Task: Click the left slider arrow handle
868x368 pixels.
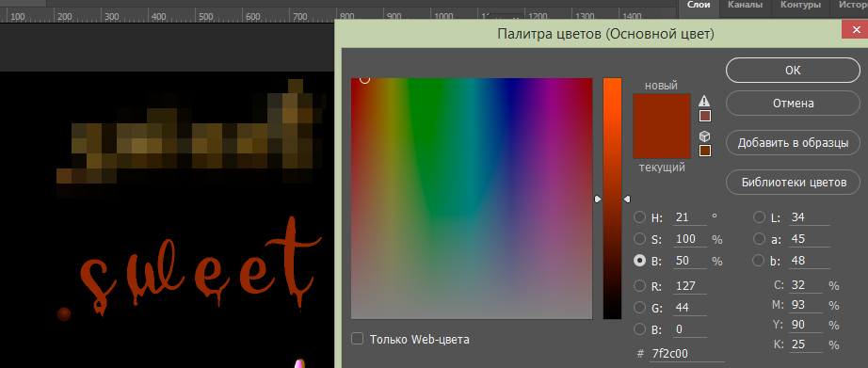Action: [598, 199]
